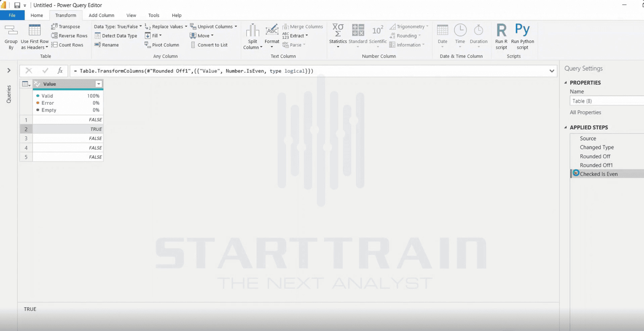Open the Value column filter dropdown
644x331 pixels.
point(99,84)
